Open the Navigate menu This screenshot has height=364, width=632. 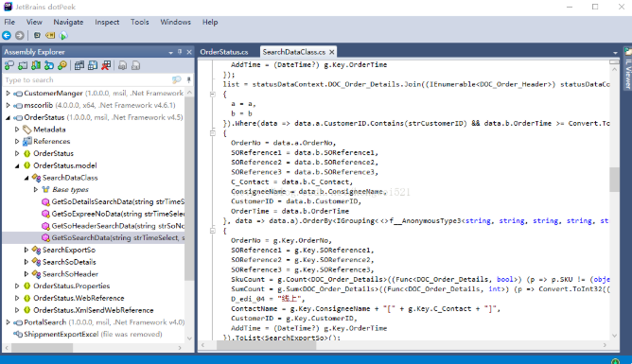tap(68, 22)
